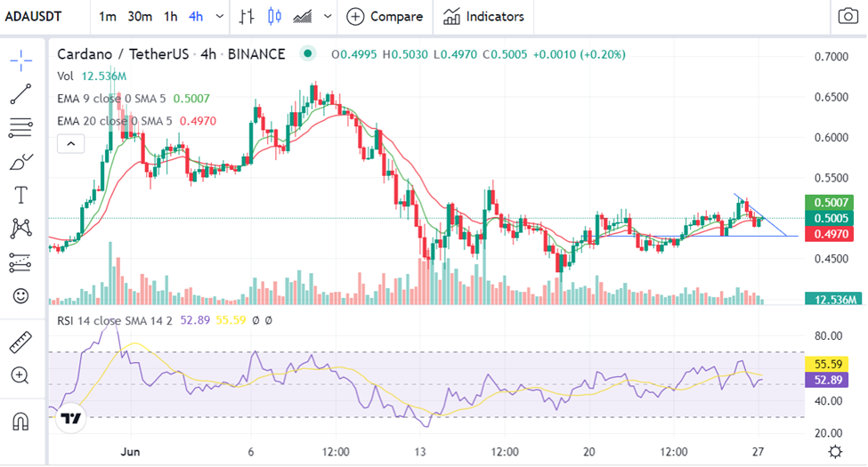Image resolution: width=868 pixels, height=467 pixels.
Task: Select the 1h timeframe
Action: (171, 17)
